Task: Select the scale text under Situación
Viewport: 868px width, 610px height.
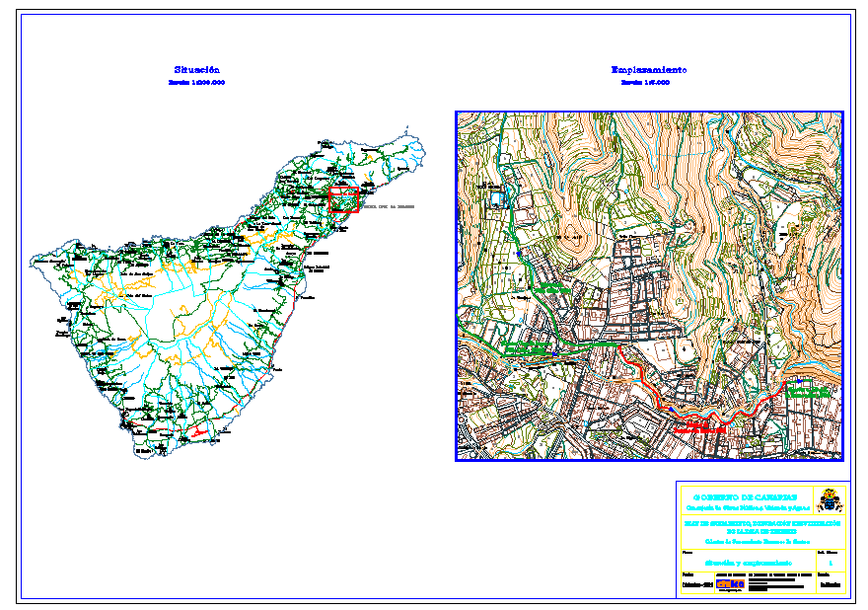Action: [196, 84]
